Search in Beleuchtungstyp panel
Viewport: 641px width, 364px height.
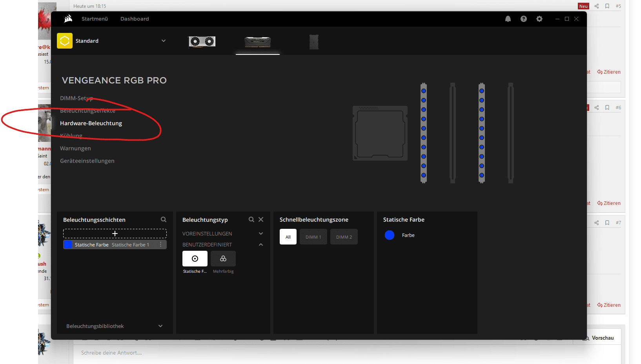pos(251,219)
